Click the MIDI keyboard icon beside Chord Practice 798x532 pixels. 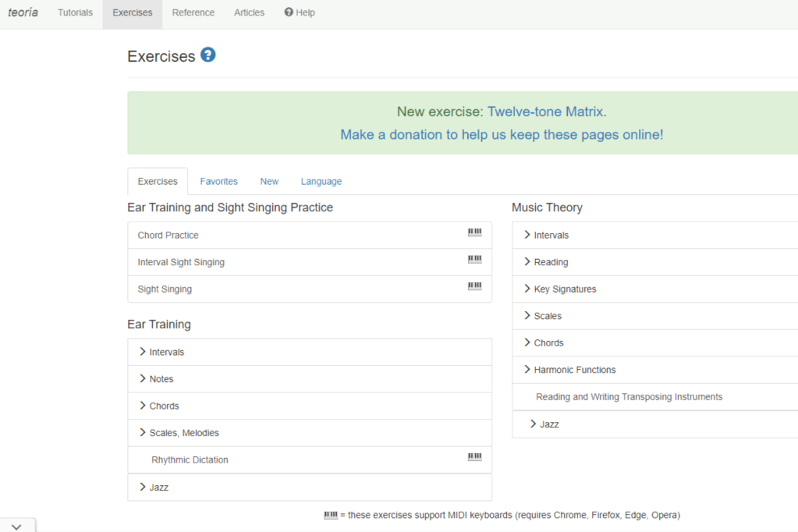(x=474, y=232)
